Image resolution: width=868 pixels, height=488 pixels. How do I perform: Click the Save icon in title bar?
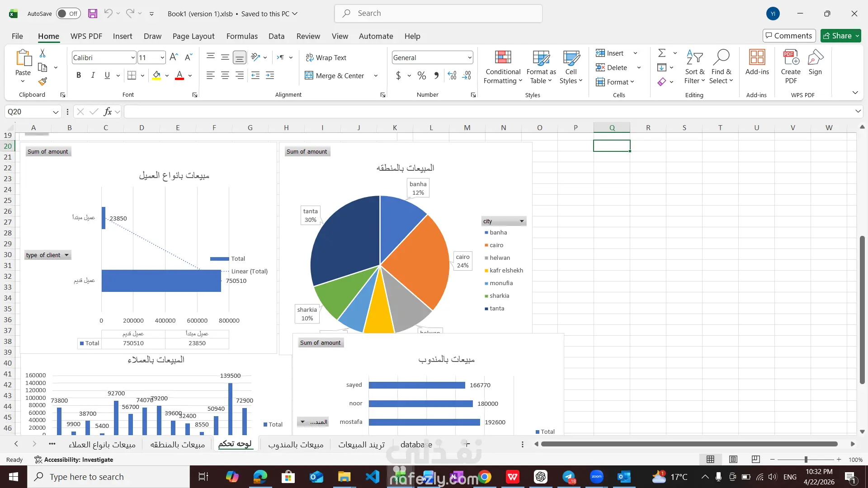tap(93, 14)
